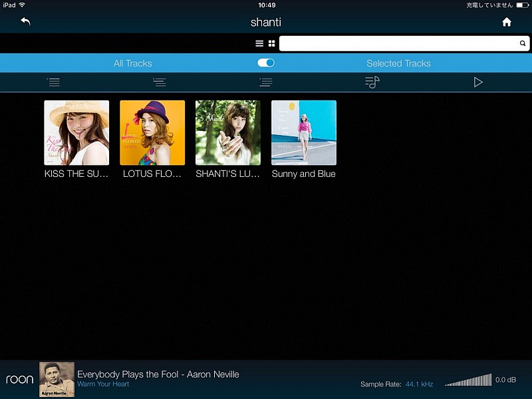Open SHANTI'S LU... album cover
This screenshot has height=399, width=532.
228,132
